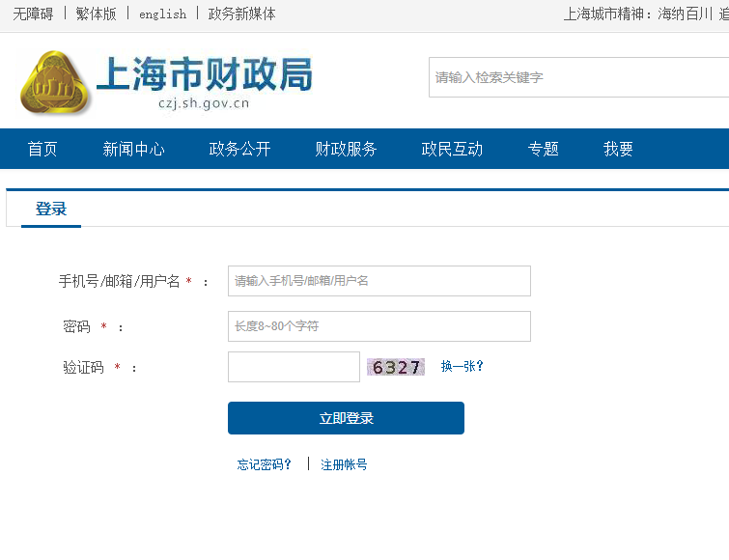Click the 立即登录 login button

pyautogui.click(x=346, y=418)
